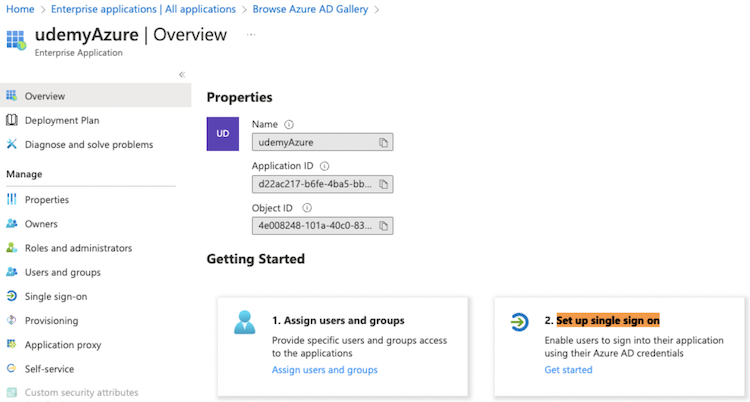Click the Assign users and groups link
750x402 pixels.
pos(324,370)
